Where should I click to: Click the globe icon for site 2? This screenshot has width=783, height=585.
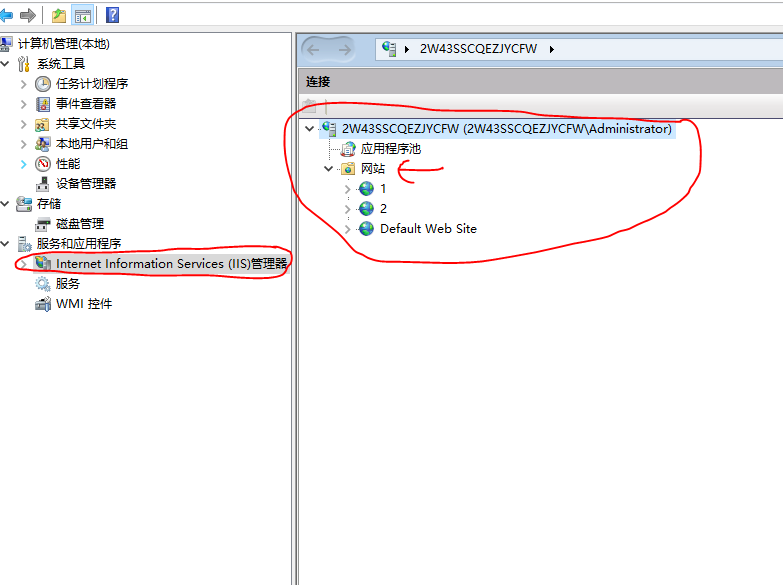point(367,208)
